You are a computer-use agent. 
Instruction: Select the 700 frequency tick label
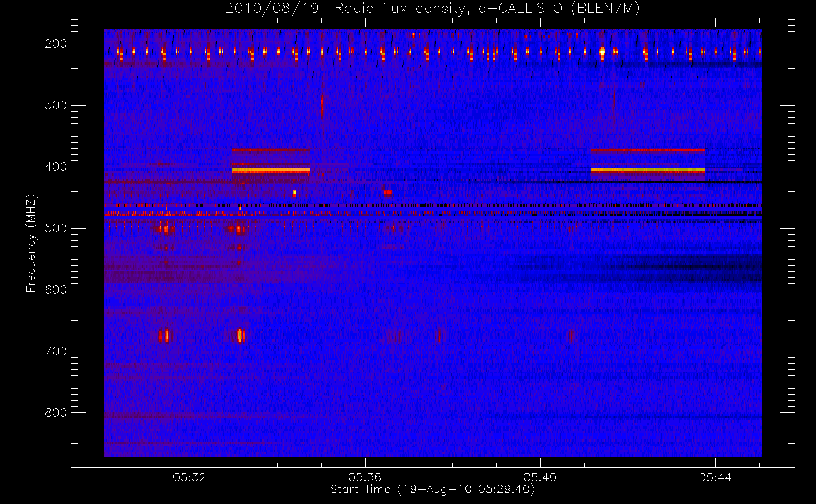click(55, 351)
